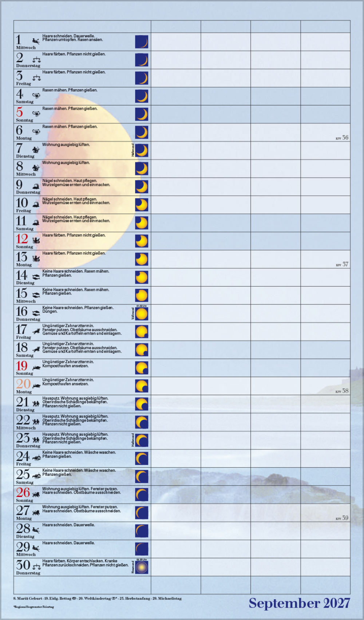Click the zodiac symbol beside September 14
This screenshot has width=364, height=620.
pyautogui.click(x=36, y=277)
